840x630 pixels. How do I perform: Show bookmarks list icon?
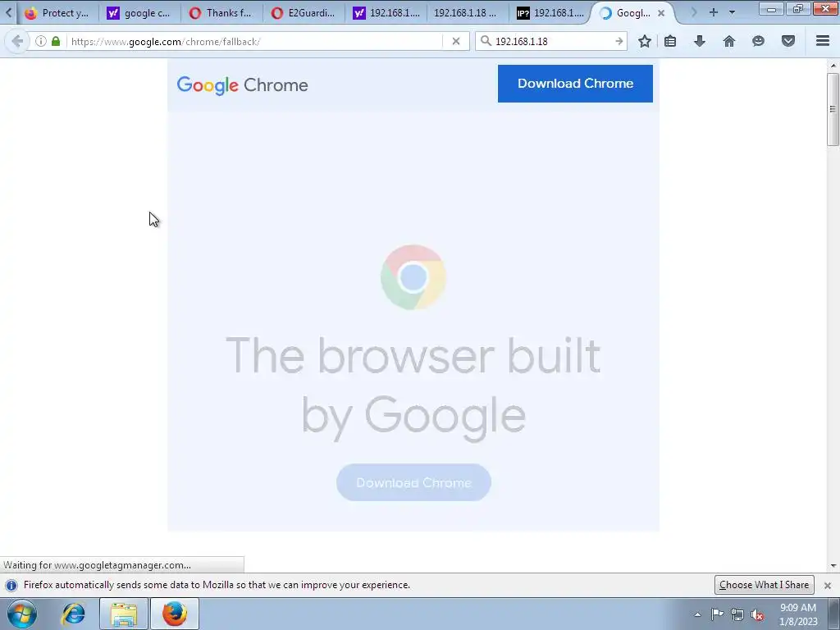670,41
